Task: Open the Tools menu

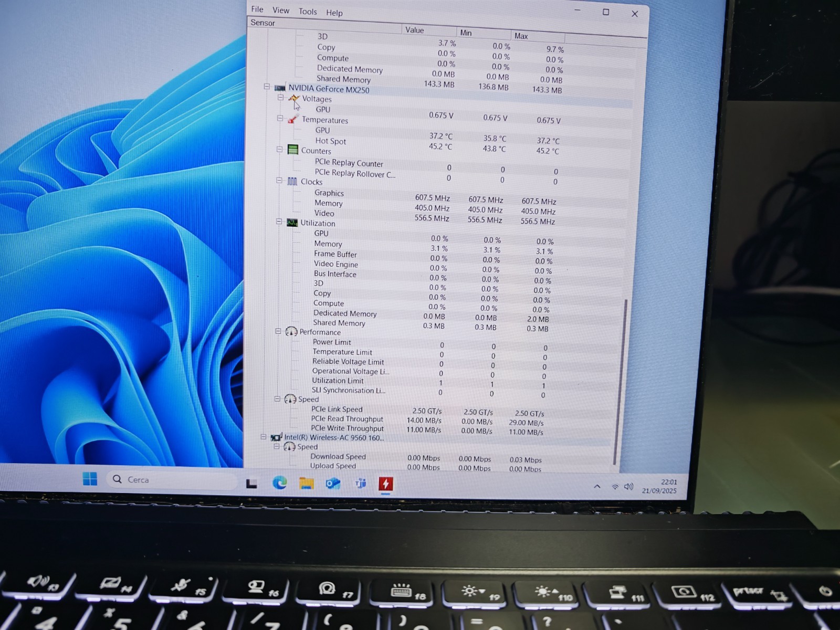Action: (x=308, y=12)
